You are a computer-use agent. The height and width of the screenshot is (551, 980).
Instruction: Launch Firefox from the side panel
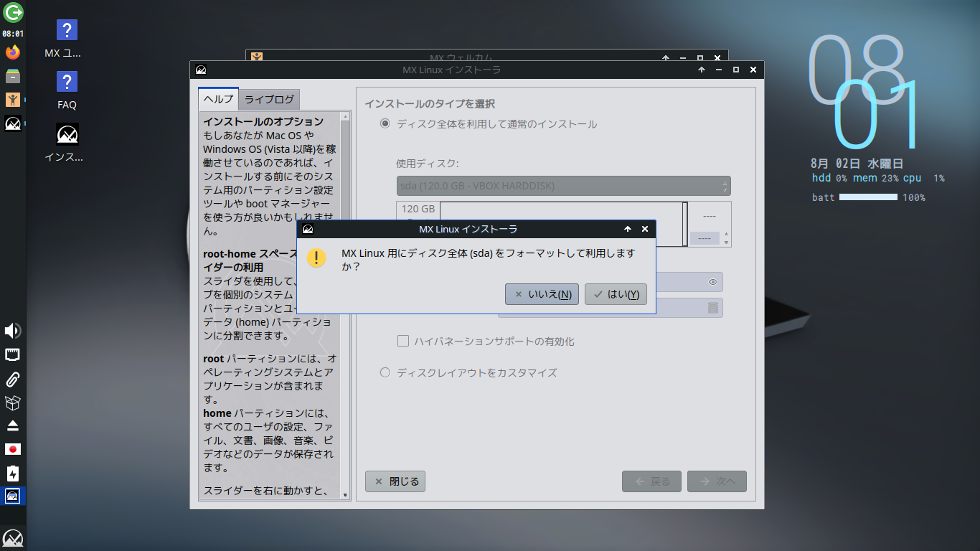pos(13,52)
